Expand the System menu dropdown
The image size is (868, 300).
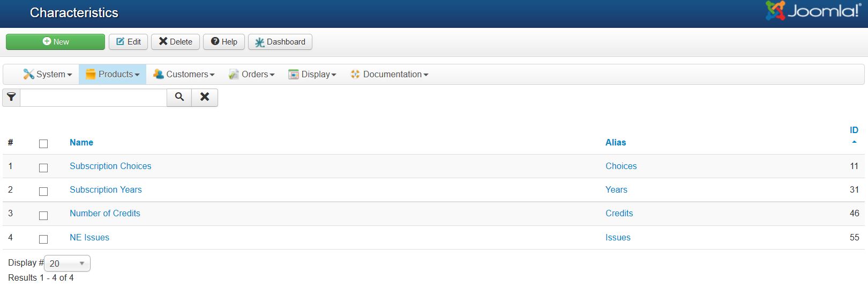pos(48,75)
